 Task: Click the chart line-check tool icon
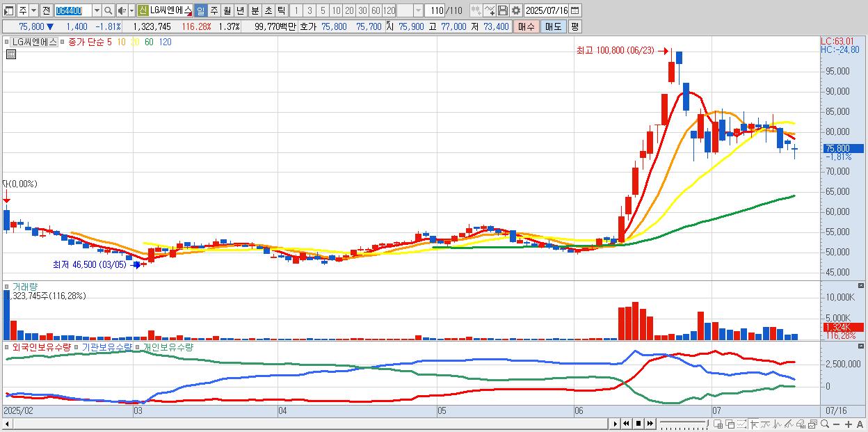click(490, 10)
